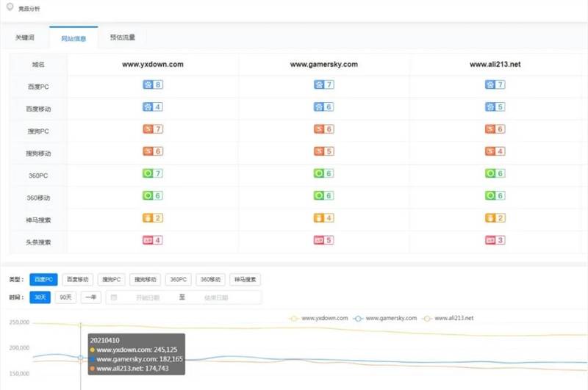This screenshot has height=390, width=588.
Task: Click the 竞品分析 page title
Action: [29, 9]
